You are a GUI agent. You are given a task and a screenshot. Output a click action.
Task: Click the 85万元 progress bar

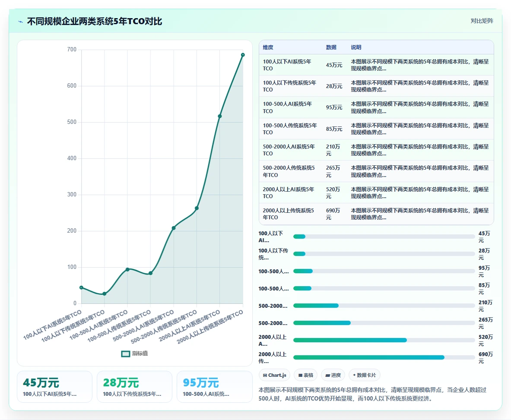click(x=384, y=288)
